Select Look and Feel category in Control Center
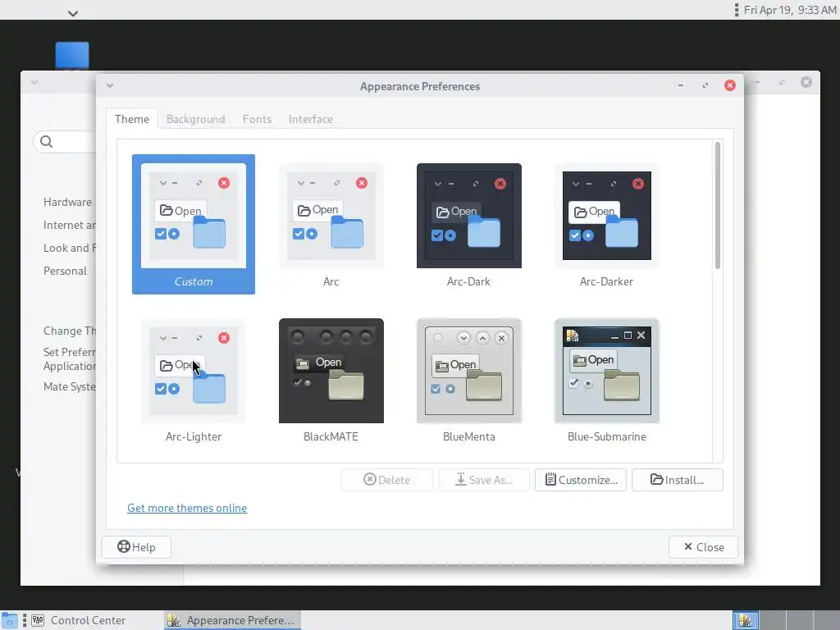This screenshot has width=840, height=630. pyautogui.click(x=69, y=248)
